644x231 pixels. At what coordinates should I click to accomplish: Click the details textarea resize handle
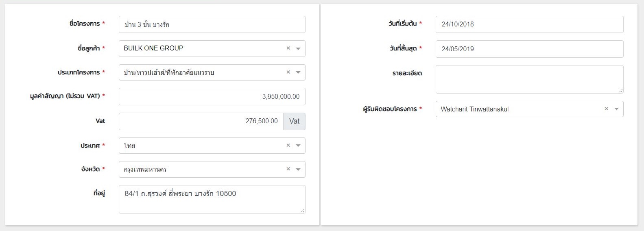point(621,91)
